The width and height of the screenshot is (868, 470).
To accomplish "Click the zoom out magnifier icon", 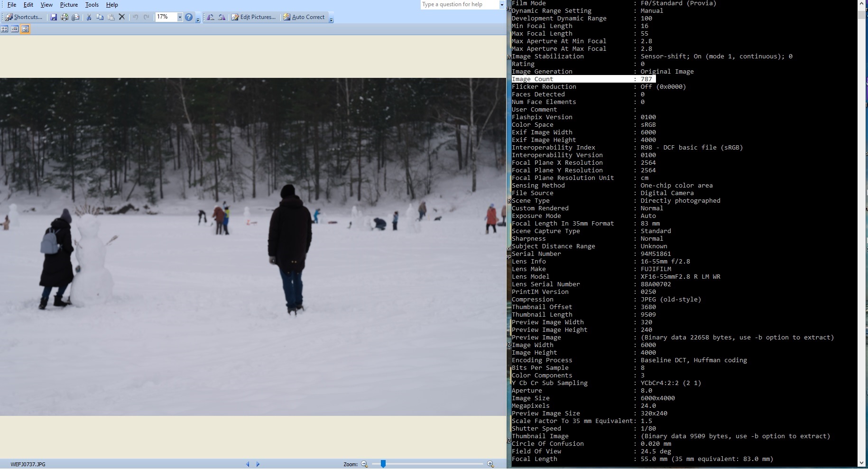I will click(x=364, y=464).
